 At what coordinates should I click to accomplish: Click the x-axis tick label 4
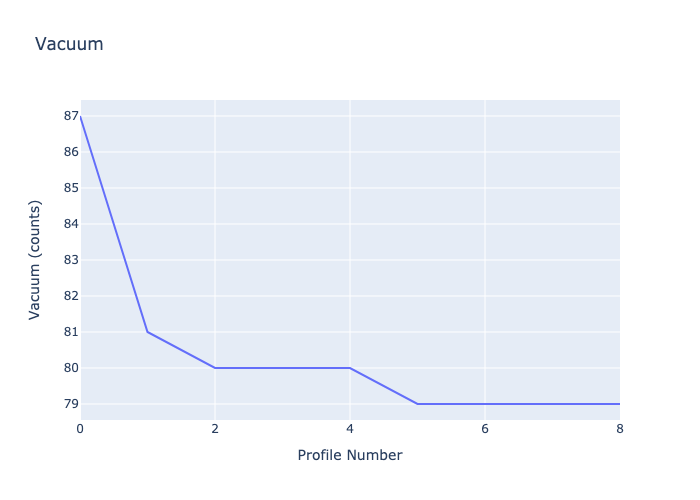pos(350,429)
